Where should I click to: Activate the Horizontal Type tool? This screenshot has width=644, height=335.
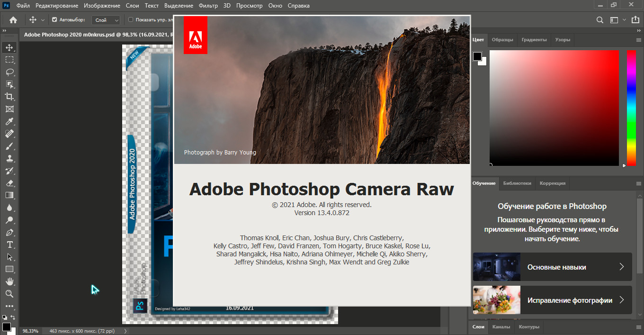coord(9,244)
